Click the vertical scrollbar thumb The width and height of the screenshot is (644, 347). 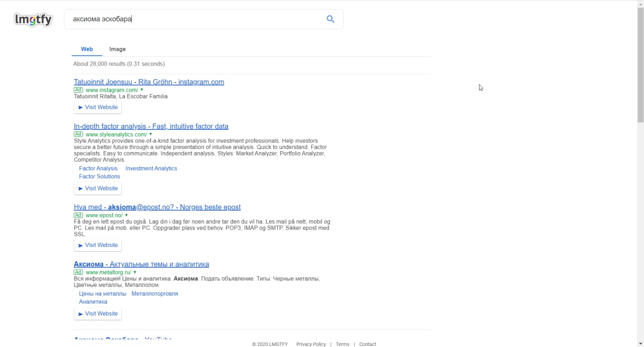coord(640,64)
